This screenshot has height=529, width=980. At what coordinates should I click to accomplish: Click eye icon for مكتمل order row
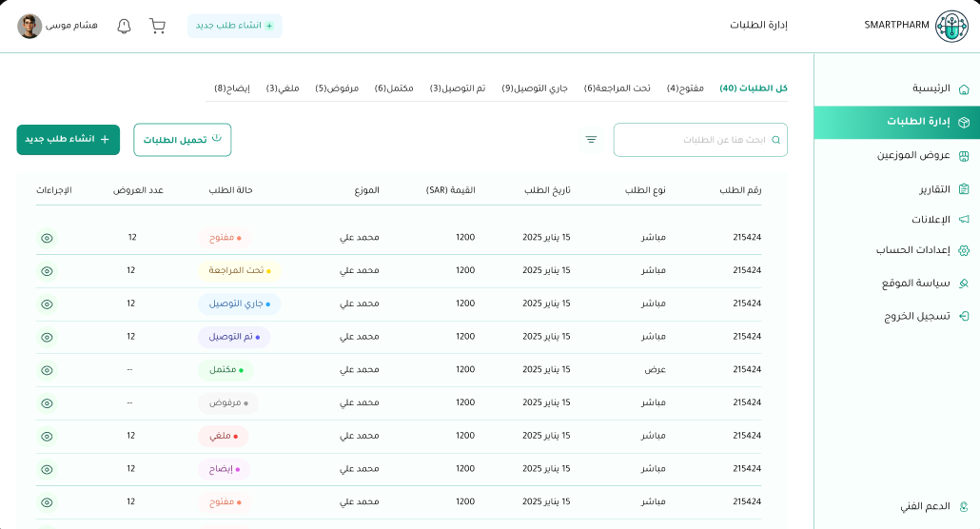tap(47, 370)
